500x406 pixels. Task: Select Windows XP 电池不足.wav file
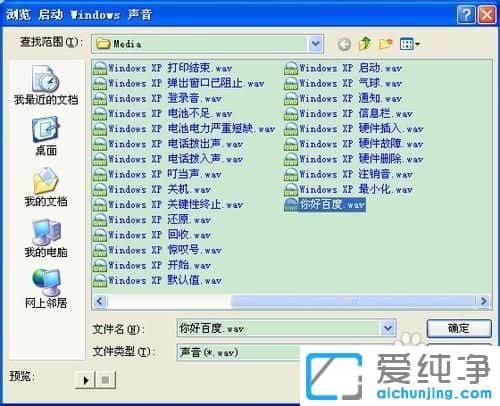(x=162, y=114)
